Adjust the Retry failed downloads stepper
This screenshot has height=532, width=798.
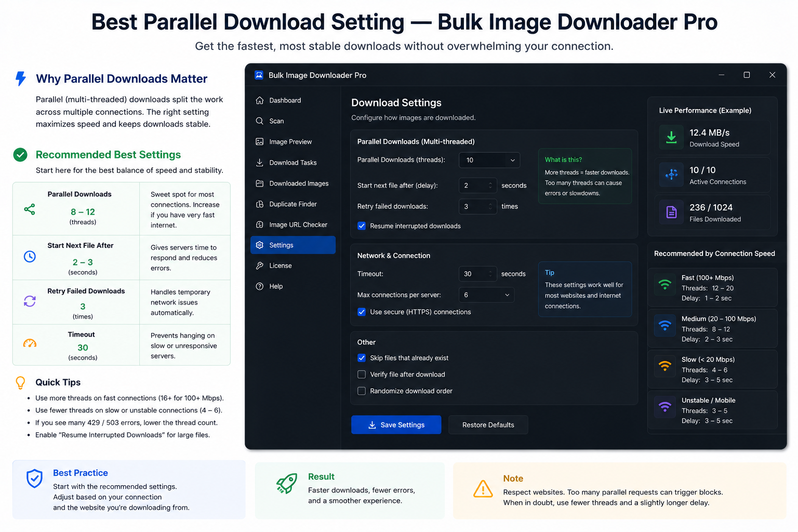click(x=490, y=206)
